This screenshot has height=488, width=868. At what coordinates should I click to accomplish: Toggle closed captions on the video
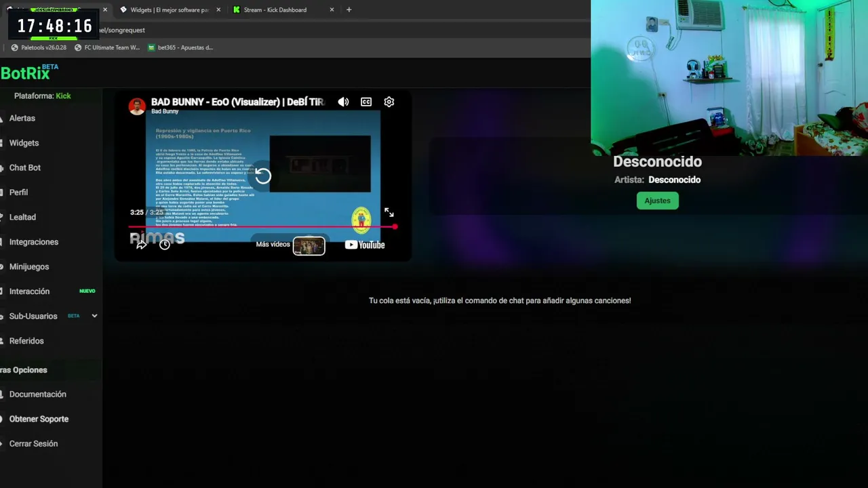(x=366, y=102)
